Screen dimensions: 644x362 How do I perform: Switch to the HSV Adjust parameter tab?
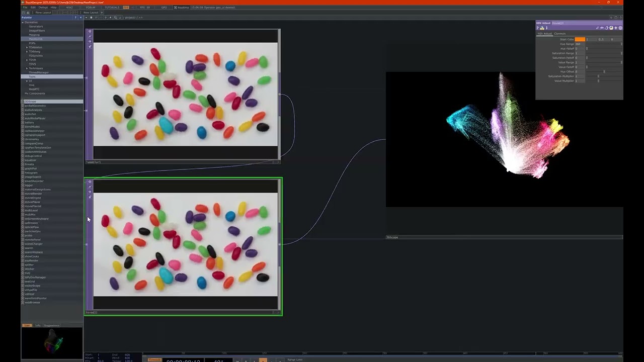pos(545,34)
